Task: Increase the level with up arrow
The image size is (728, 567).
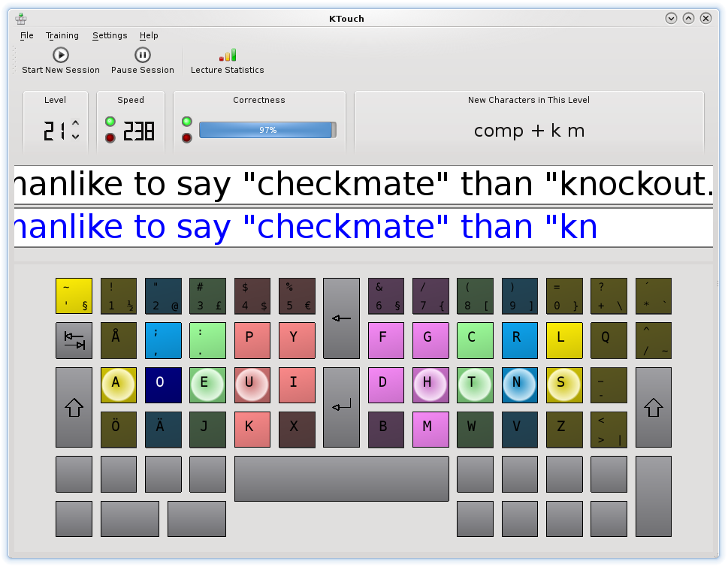Action: pos(75,125)
